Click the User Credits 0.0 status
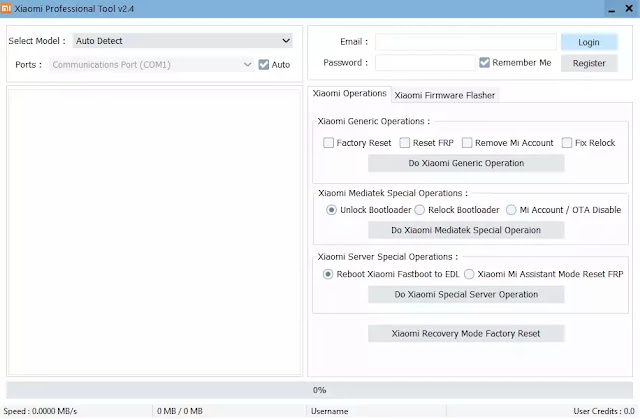The width and height of the screenshot is (640, 419). click(x=604, y=411)
